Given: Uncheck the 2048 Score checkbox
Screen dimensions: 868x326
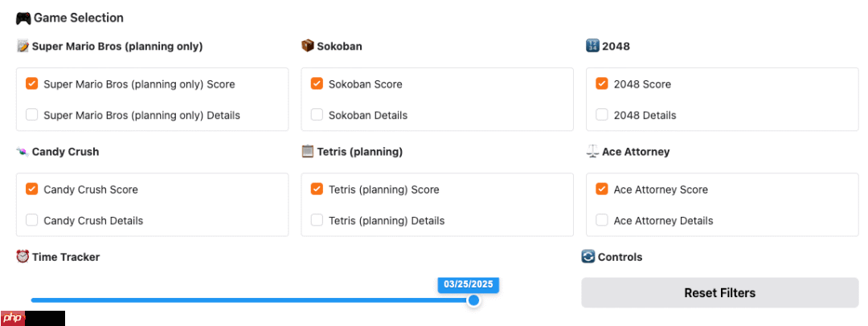Looking at the screenshot, I should coord(602,84).
